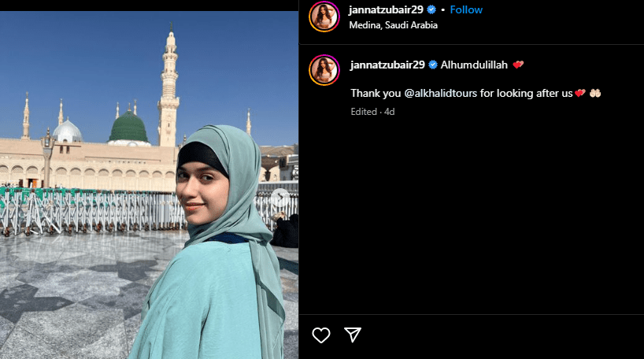Image resolution: width=644 pixels, height=359 pixels.
Task: Open jannatzubair29 profile from caption username
Action: (387, 65)
